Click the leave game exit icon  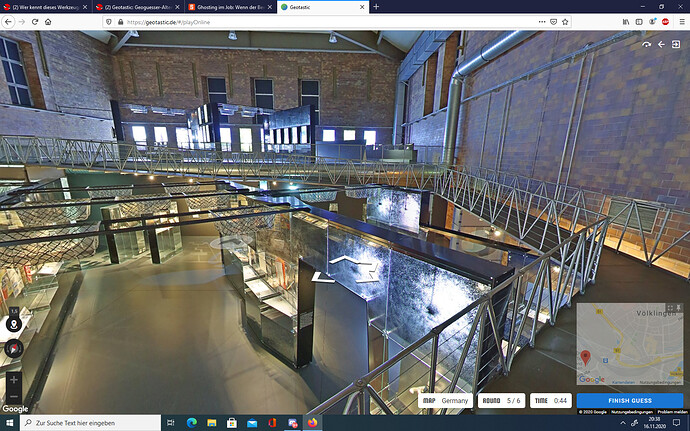pos(676,44)
